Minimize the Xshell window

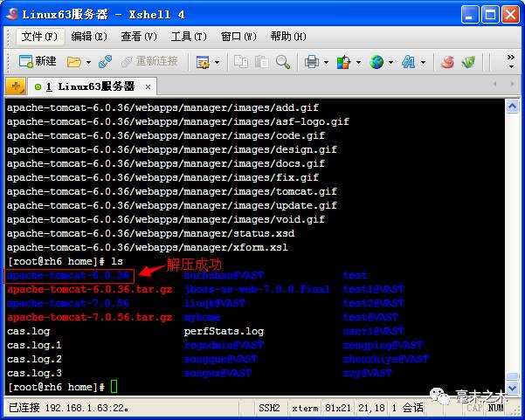point(469,15)
